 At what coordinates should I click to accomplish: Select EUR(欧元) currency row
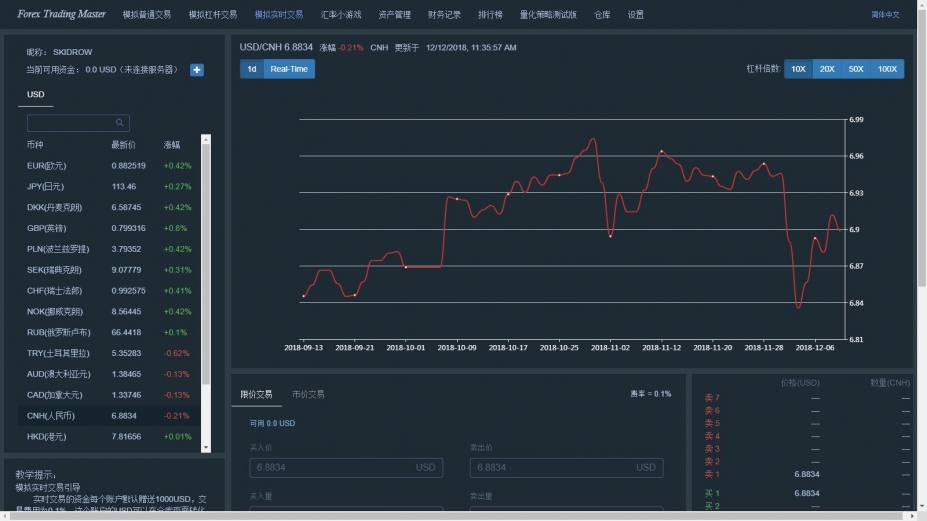tap(109, 166)
